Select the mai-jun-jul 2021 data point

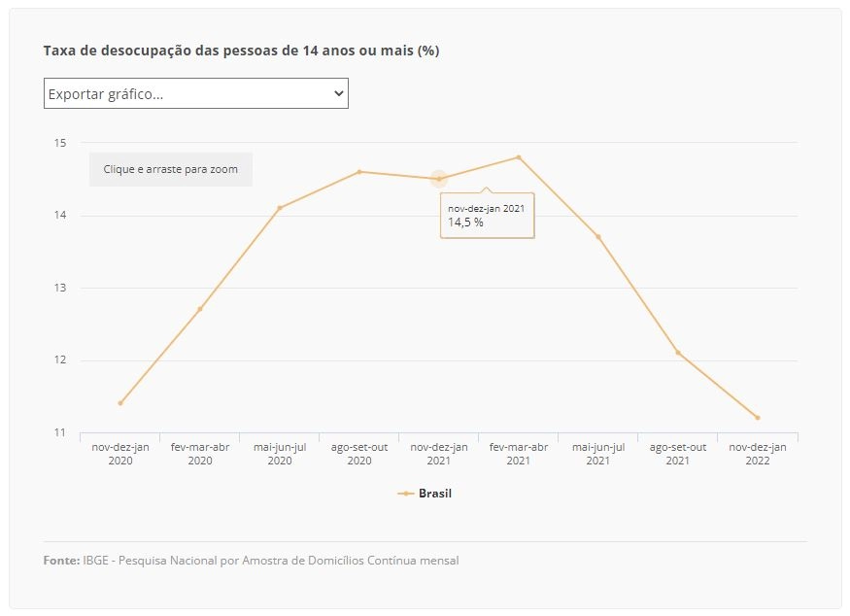point(598,237)
